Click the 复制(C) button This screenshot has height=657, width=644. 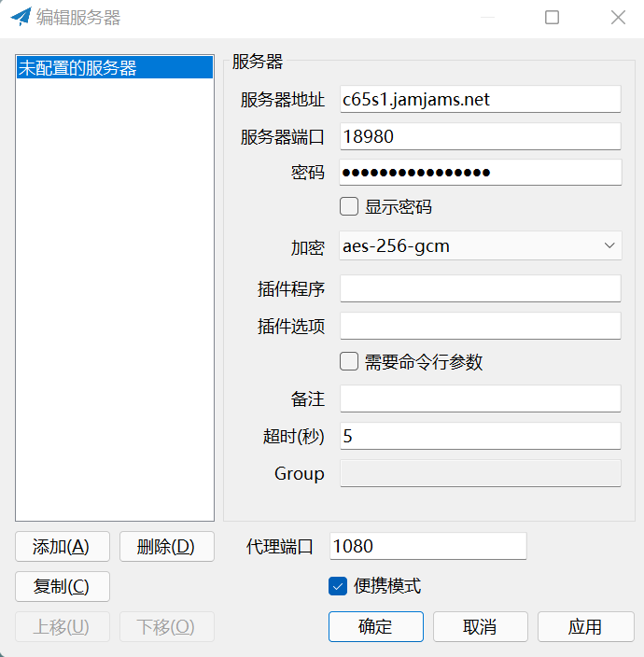click(63, 586)
